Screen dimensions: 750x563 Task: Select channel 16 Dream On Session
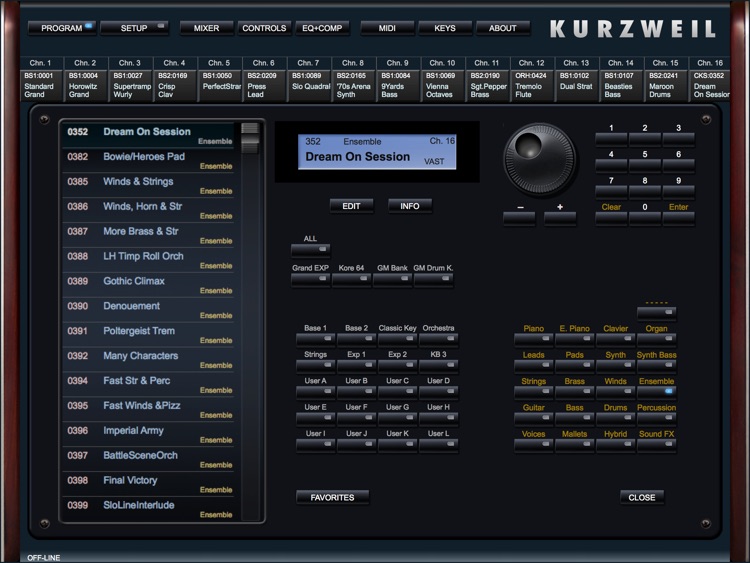[x=710, y=79]
